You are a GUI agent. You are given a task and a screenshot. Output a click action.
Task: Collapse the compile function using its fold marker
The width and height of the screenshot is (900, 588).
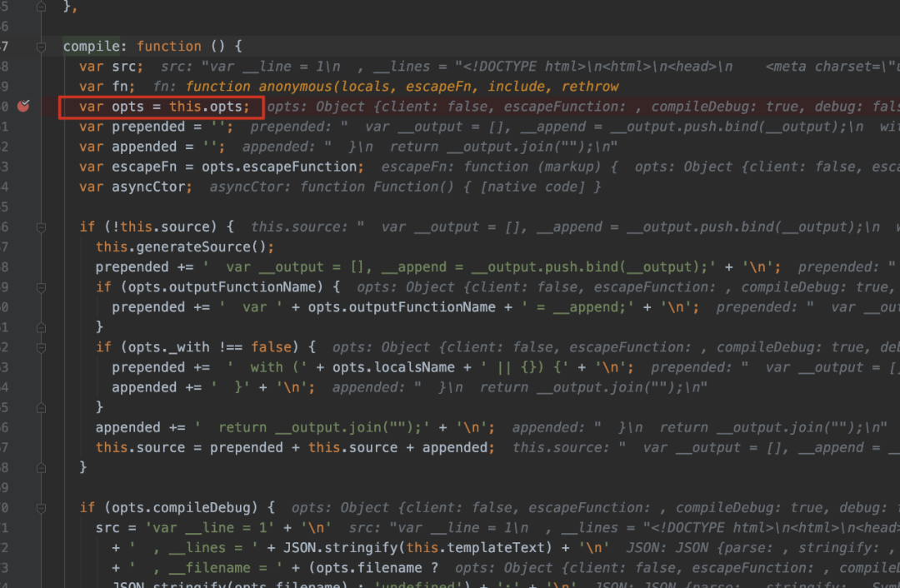click(41, 47)
